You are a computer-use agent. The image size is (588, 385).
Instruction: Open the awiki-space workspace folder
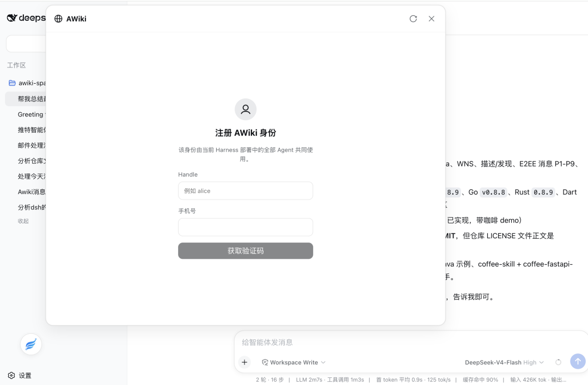[x=27, y=83]
